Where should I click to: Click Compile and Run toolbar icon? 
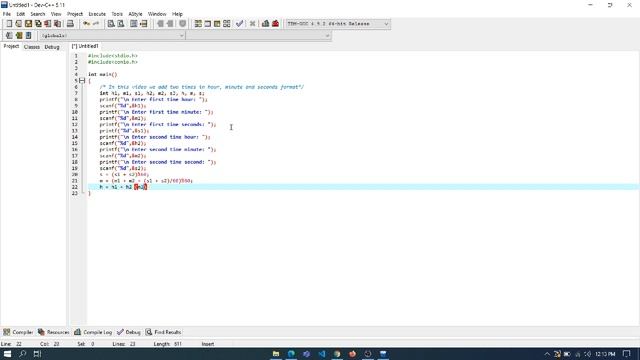pos(217,24)
